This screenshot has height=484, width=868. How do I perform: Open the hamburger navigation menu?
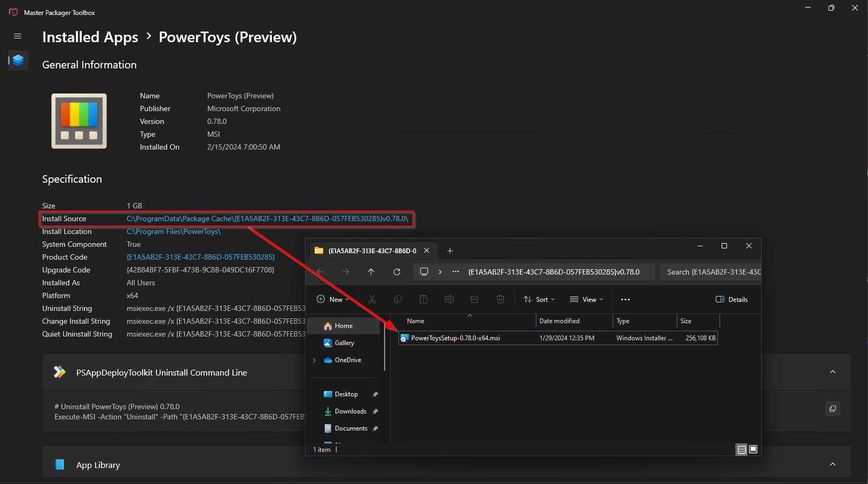click(x=18, y=36)
